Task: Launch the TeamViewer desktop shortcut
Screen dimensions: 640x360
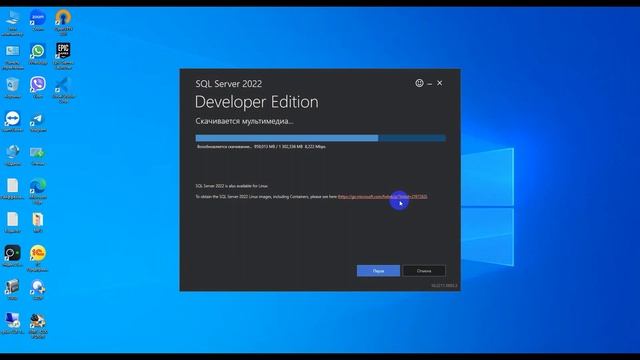Action: point(12,121)
